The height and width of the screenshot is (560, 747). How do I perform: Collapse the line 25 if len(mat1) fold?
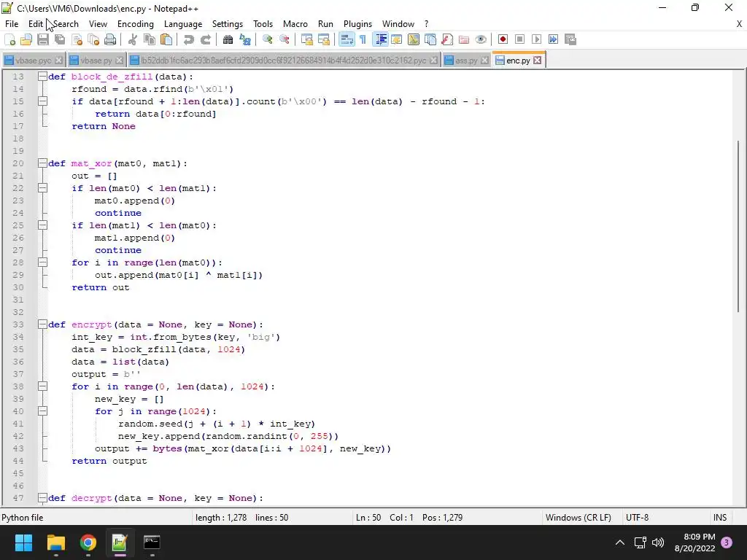click(x=42, y=225)
